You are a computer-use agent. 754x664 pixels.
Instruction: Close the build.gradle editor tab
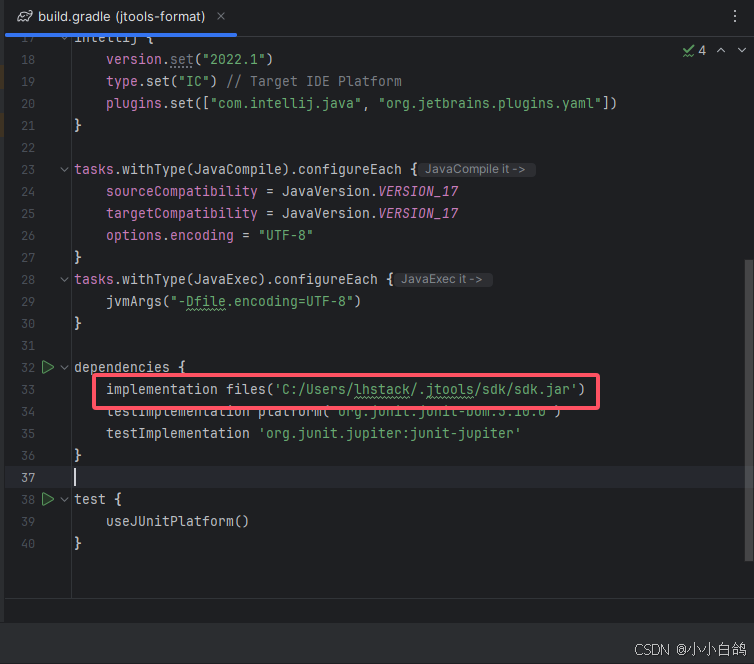[221, 16]
